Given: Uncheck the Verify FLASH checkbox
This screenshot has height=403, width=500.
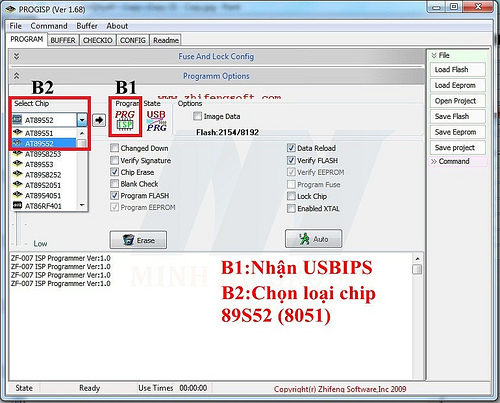Looking at the screenshot, I should point(291,160).
